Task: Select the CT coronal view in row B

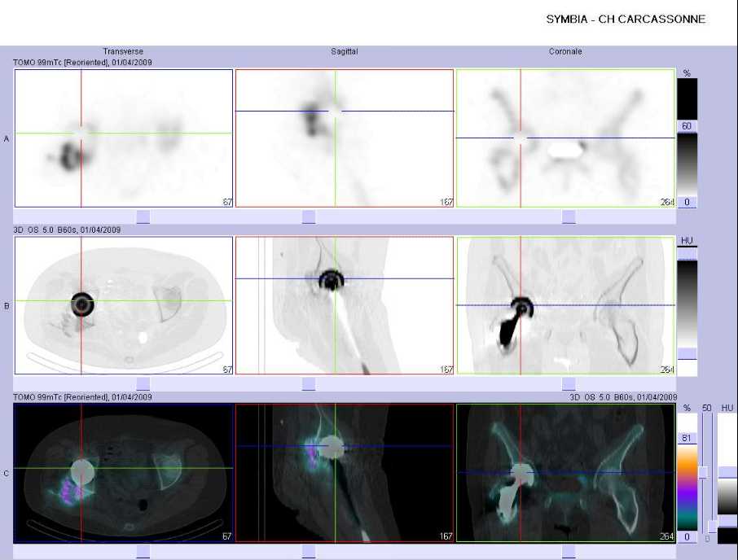Action: pyautogui.click(x=566, y=305)
